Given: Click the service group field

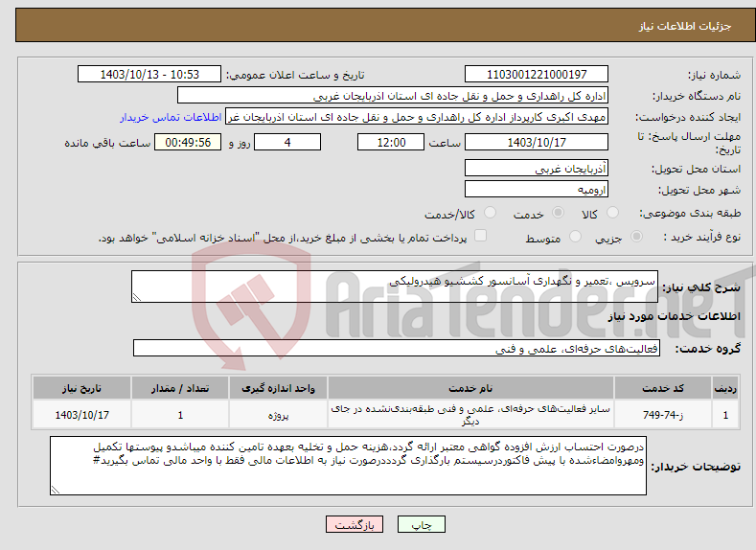Looking at the screenshot, I should pos(397,348).
